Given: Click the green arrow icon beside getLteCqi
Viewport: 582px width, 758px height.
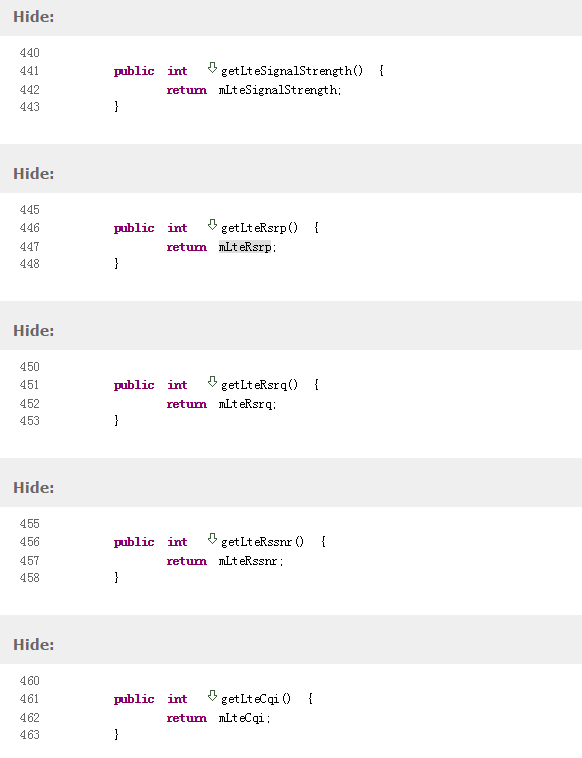Looking at the screenshot, I should point(212,696).
